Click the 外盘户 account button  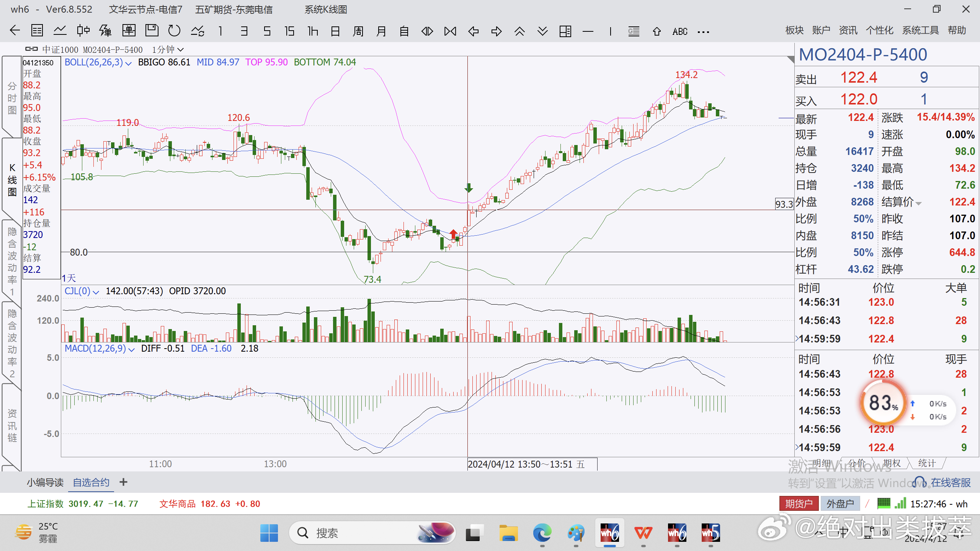840,504
